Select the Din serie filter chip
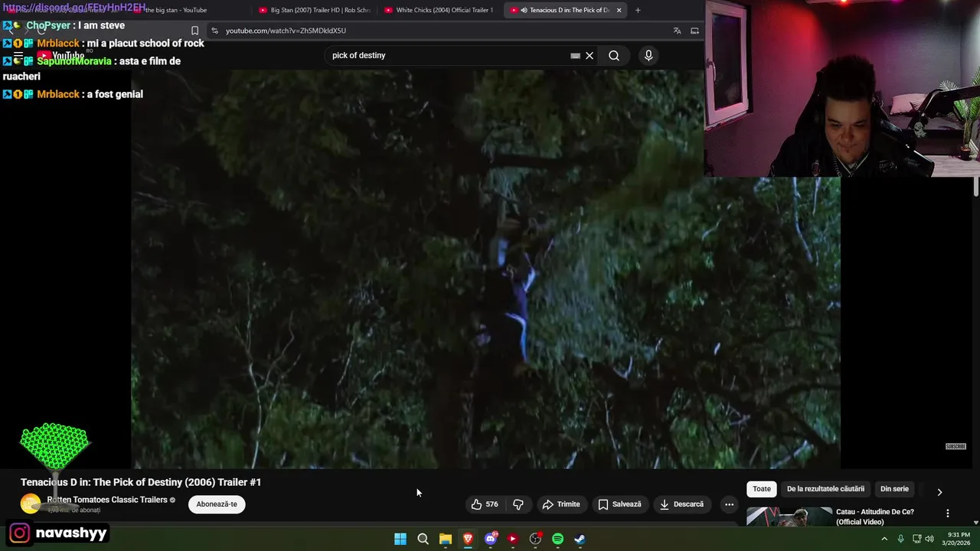The width and height of the screenshot is (980, 551). tap(894, 489)
